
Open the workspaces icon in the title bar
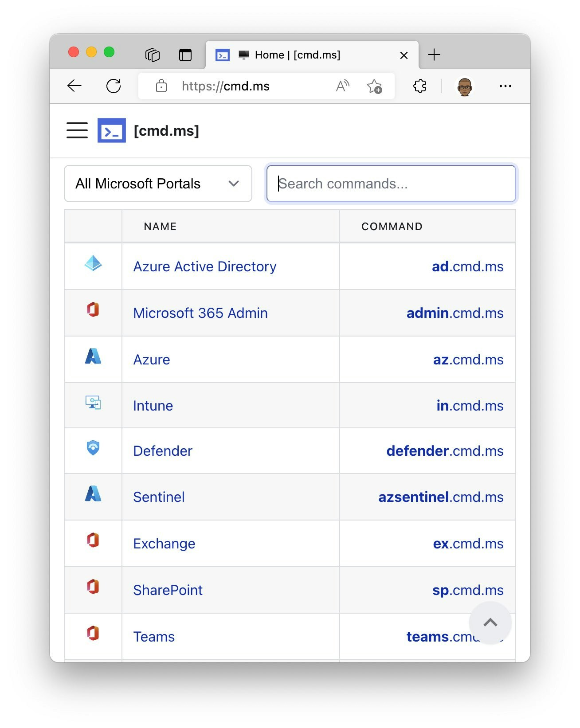153,55
